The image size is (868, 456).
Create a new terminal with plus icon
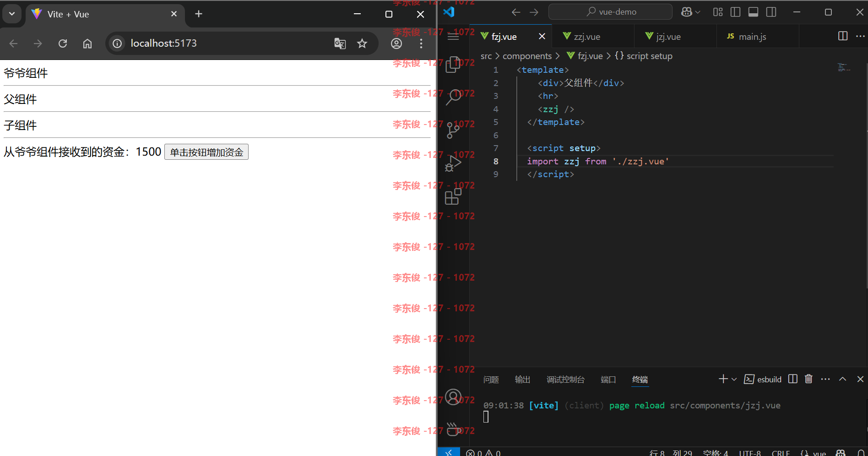coord(723,379)
